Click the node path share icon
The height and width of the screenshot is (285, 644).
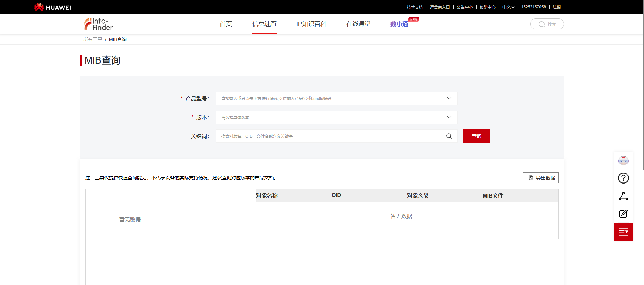coord(623,196)
